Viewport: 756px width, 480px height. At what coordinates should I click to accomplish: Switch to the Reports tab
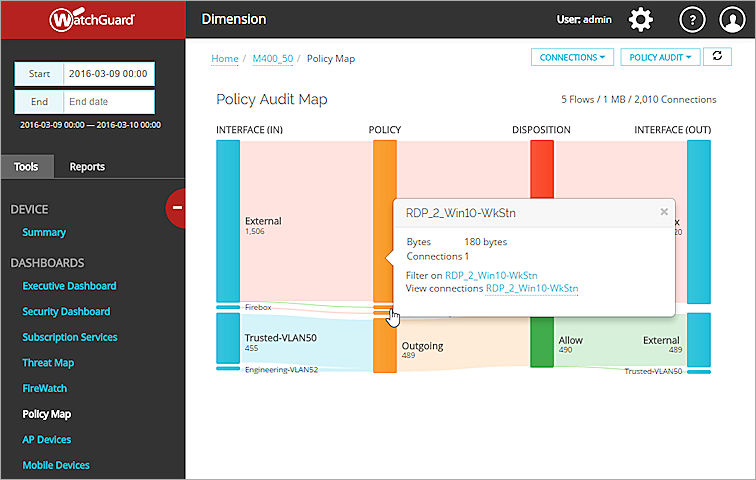[x=87, y=167]
